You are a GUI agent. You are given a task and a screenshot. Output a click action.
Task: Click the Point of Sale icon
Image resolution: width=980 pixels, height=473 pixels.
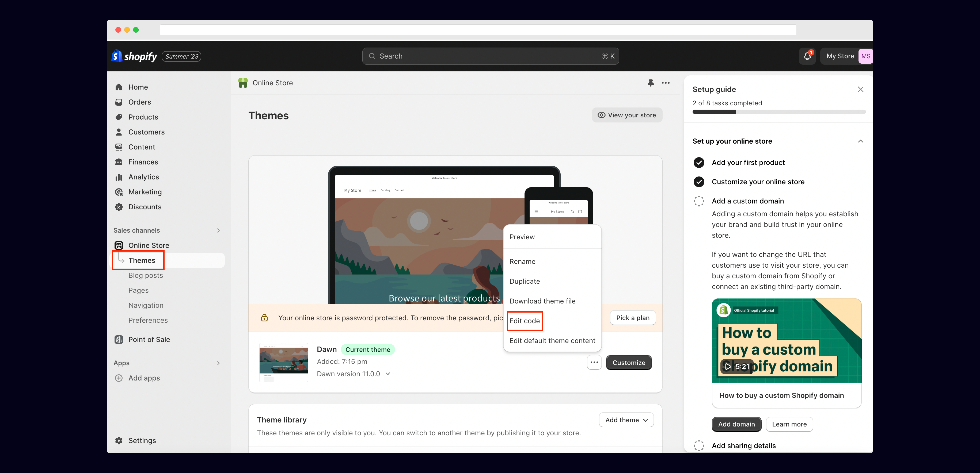pyautogui.click(x=119, y=340)
